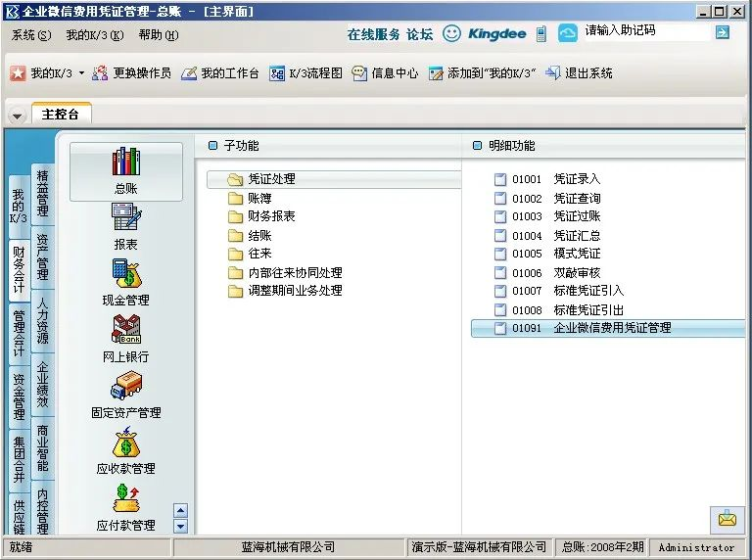Open 01001 凭证录入 function

(x=547, y=179)
